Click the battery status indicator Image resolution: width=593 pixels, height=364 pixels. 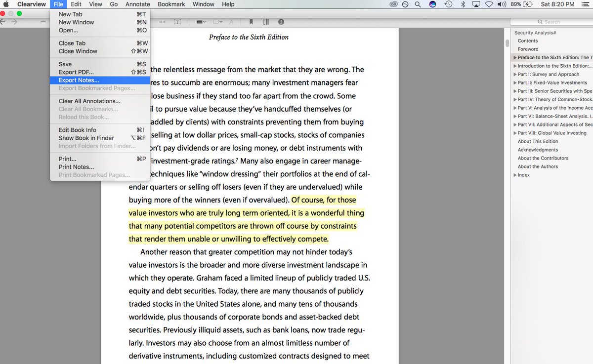coord(522,4)
